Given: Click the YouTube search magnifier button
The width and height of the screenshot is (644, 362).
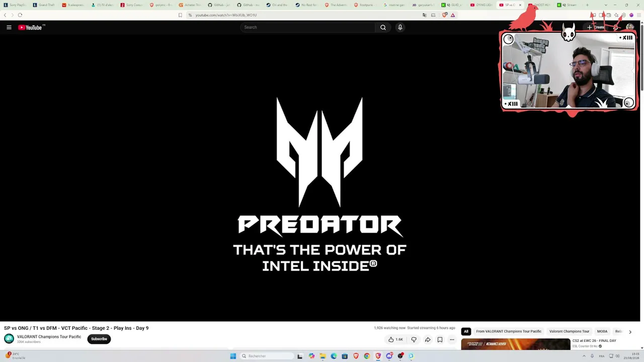Looking at the screenshot, I should click(x=383, y=27).
